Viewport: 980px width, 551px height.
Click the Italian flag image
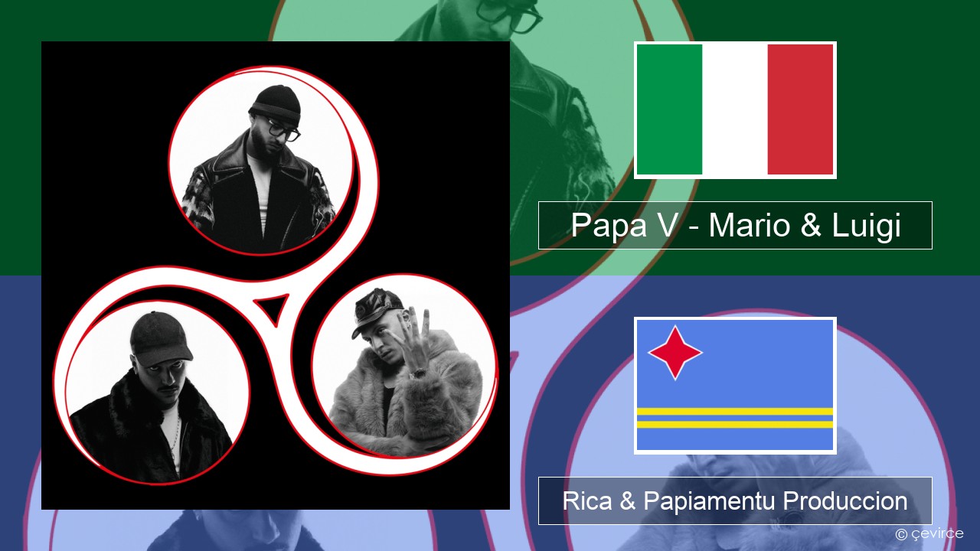pos(735,110)
